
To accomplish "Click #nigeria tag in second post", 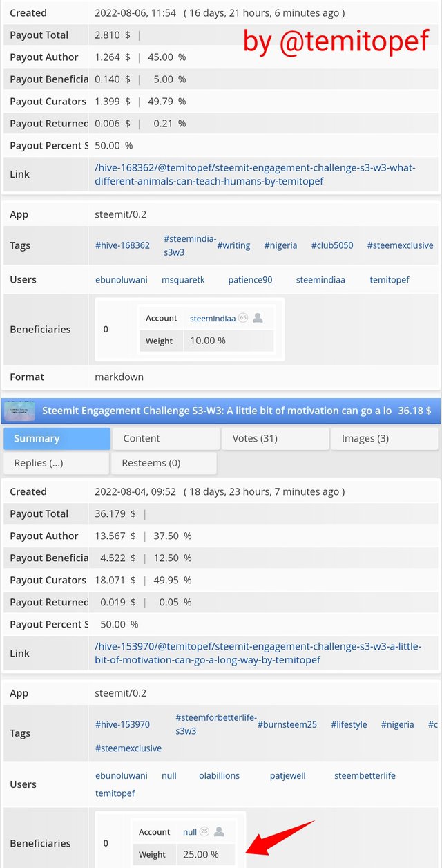I will point(397,724).
